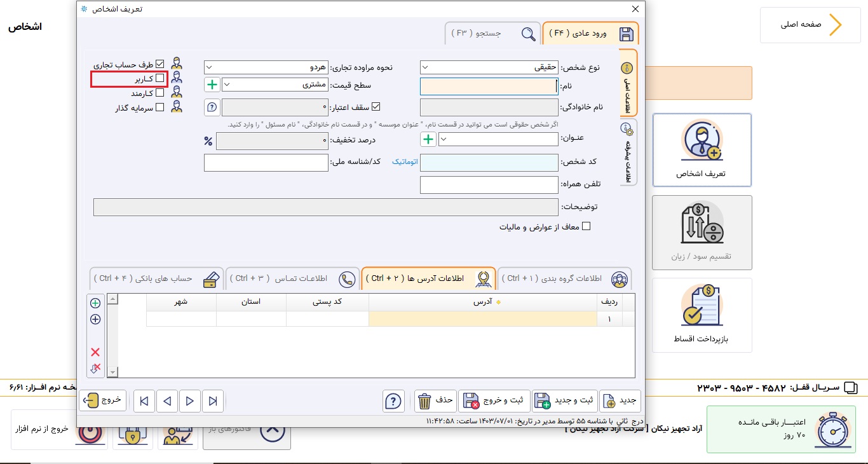Open اطلاعات تماس tab
This screenshot has height=464, width=868.
pos(292,278)
